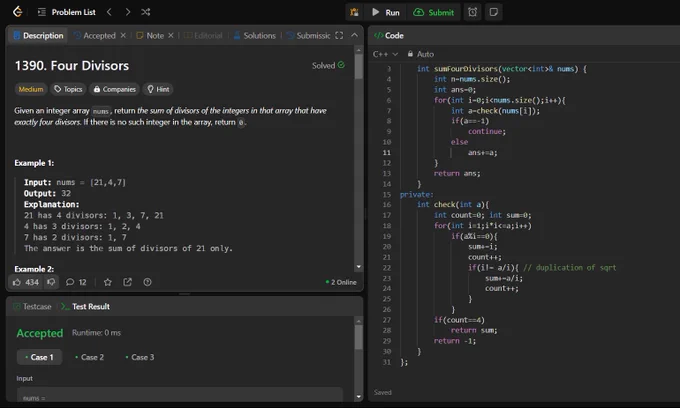Open the 12 comments icon
Viewport: 680px width, 408px height.
pos(76,282)
